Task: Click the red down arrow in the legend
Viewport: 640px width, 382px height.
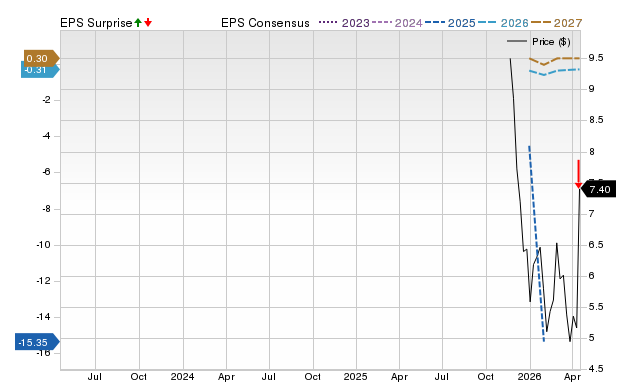Action: click(x=148, y=23)
